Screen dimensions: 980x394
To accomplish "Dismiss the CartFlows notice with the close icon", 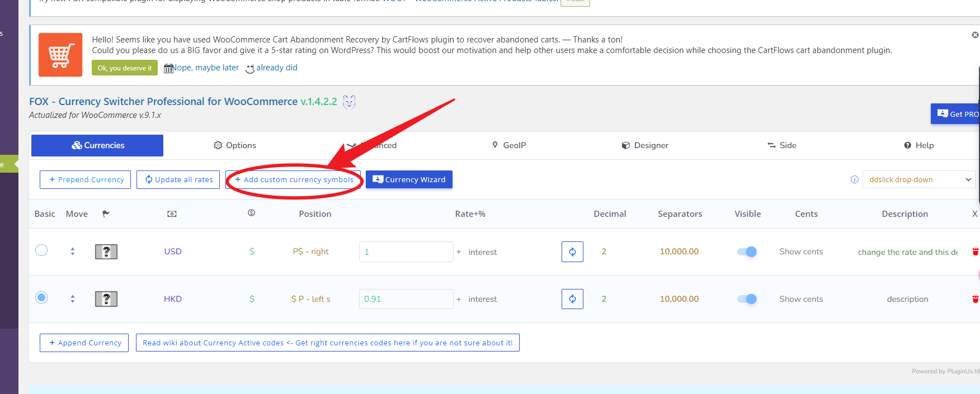I will point(975,35).
